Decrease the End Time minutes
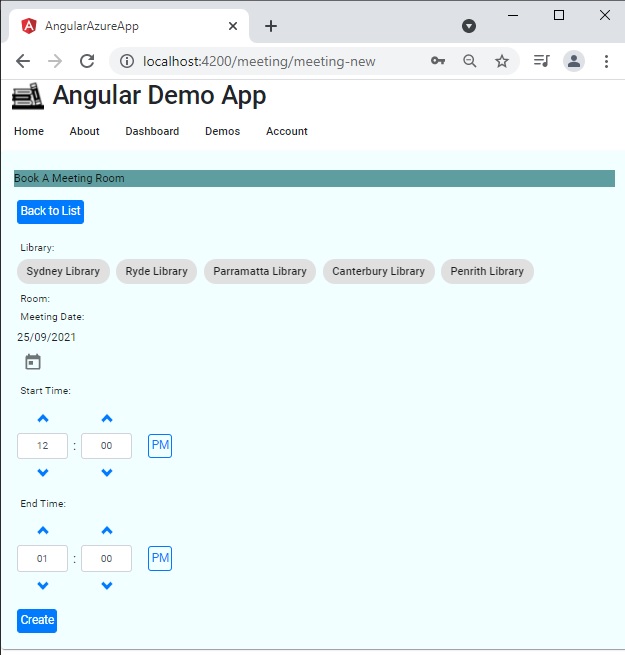Image resolution: width=625 pixels, height=655 pixels. pos(107,585)
